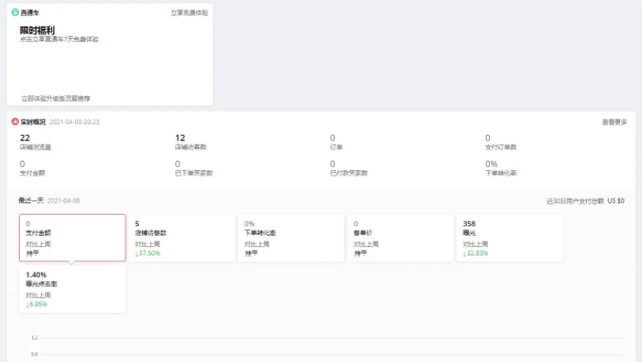This screenshot has height=362, width=644.
Task: Select the 下单转化率 metric card
Action: coord(291,238)
